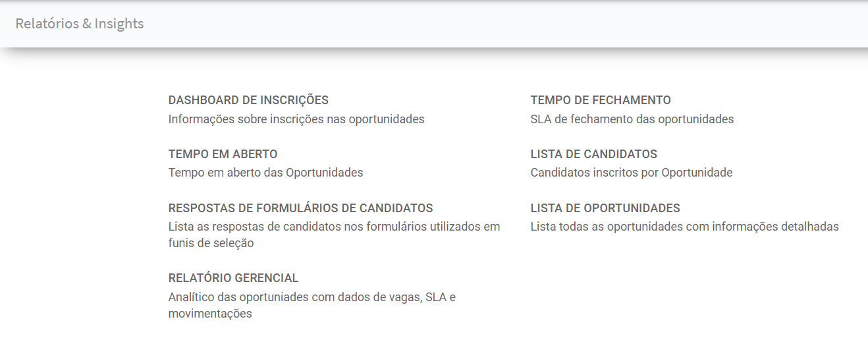This screenshot has width=868, height=340.
Task: Click 'SLA de fechamento das oportunidades' text
Action: [x=632, y=119]
